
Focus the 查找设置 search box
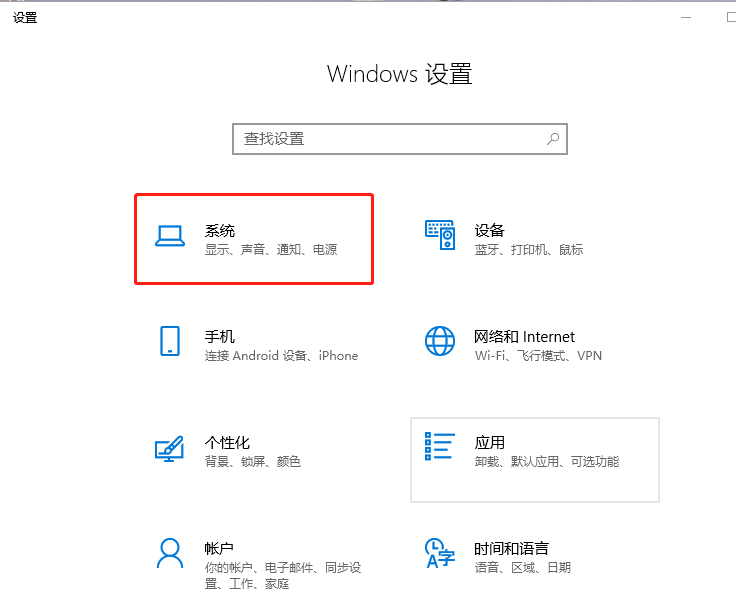(400, 139)
